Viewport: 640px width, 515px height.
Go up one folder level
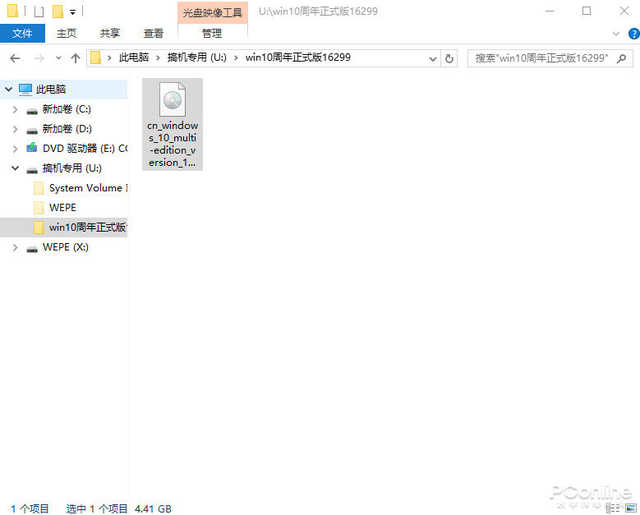75,58
